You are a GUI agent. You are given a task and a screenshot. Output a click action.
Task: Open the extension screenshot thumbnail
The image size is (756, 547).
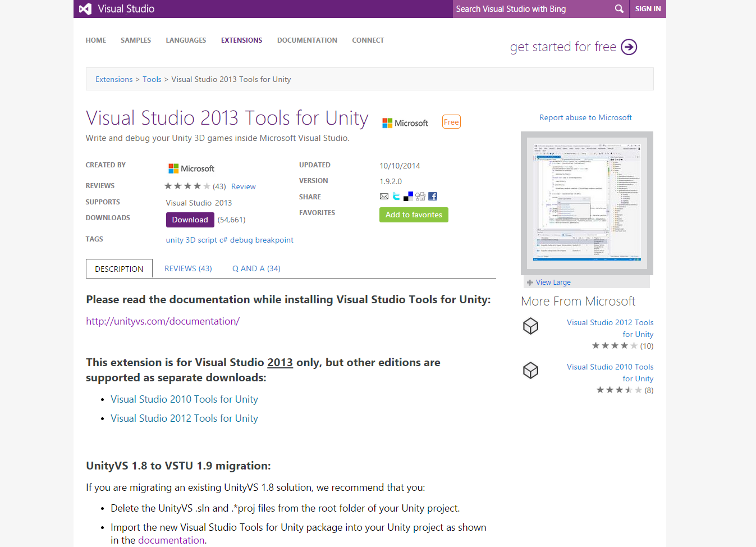[587, 203]
